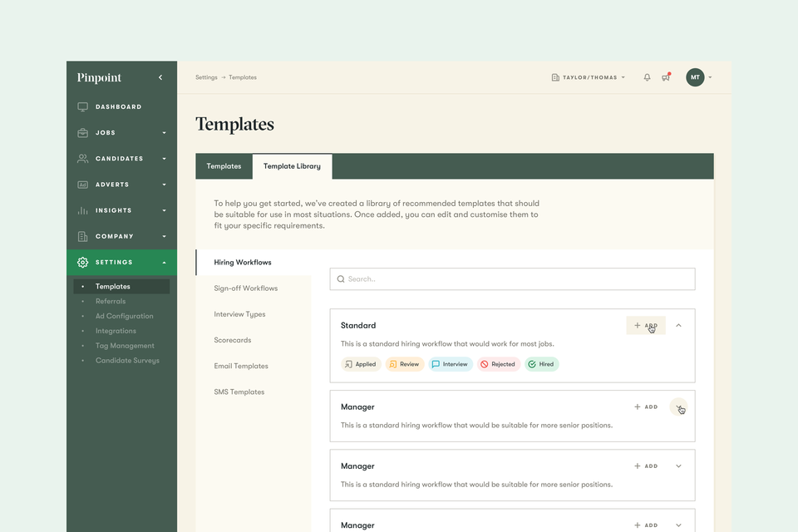Image resolution: width=798 pixels, height=532 pixels.
Task: Click the Company building icon
Action: pyautogui.click(x=82, y=236)
